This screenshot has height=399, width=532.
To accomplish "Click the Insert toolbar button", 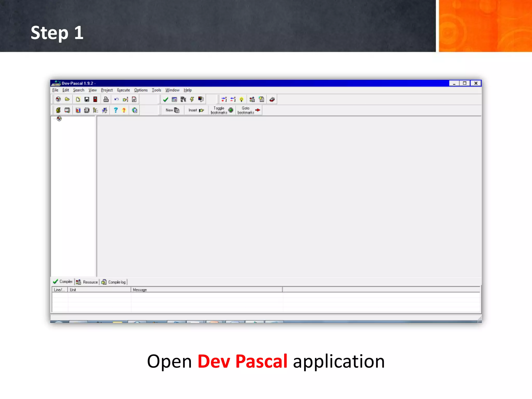I will click(x=196, y=110).
